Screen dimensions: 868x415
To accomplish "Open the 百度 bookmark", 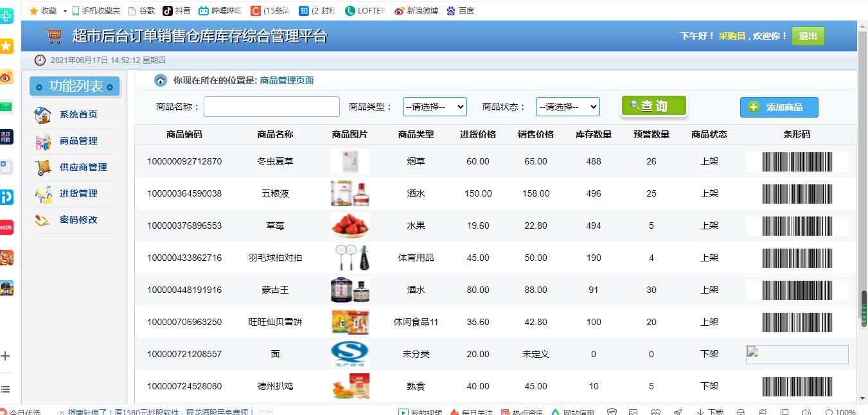I will (x=460, y=11).
